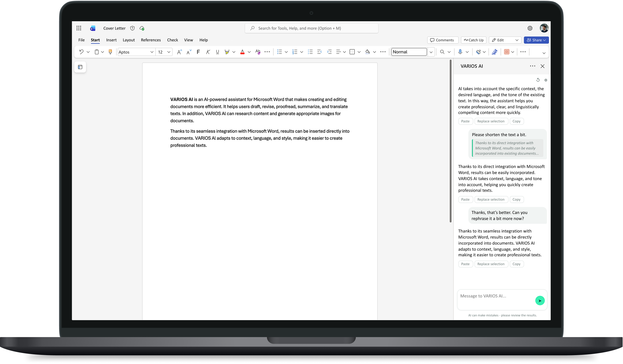Viewport: 623px width, 364px height.
Task: Click the shield icon beside Cover Letter
Action: [132, 28]
